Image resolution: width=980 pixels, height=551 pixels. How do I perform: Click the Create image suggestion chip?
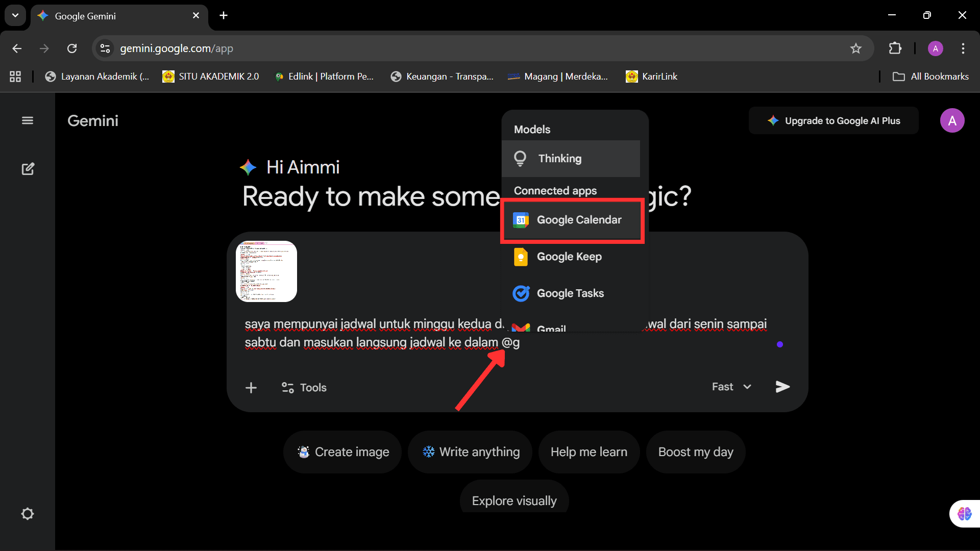coord(342,452)
